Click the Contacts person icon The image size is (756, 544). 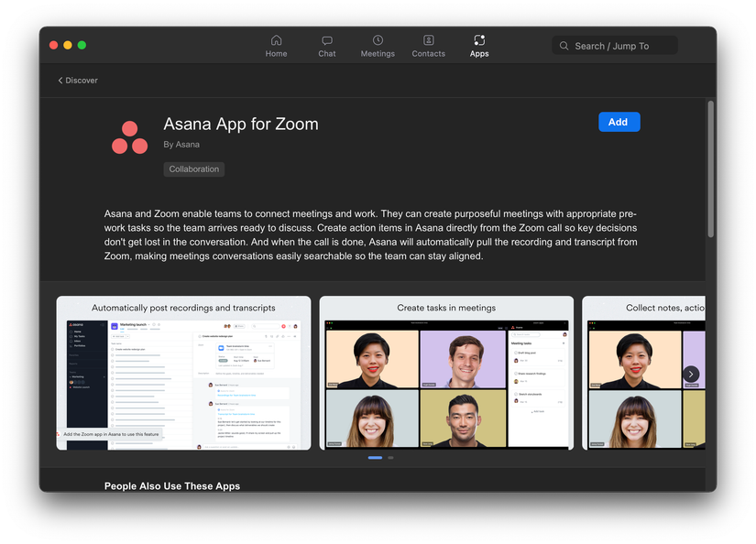pos(429,40)
